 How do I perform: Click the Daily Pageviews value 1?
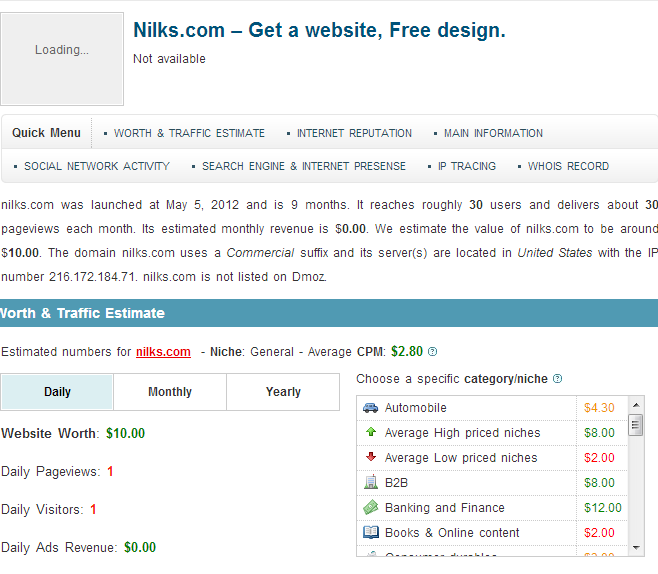pyautogui.click(x=110, y=472)
